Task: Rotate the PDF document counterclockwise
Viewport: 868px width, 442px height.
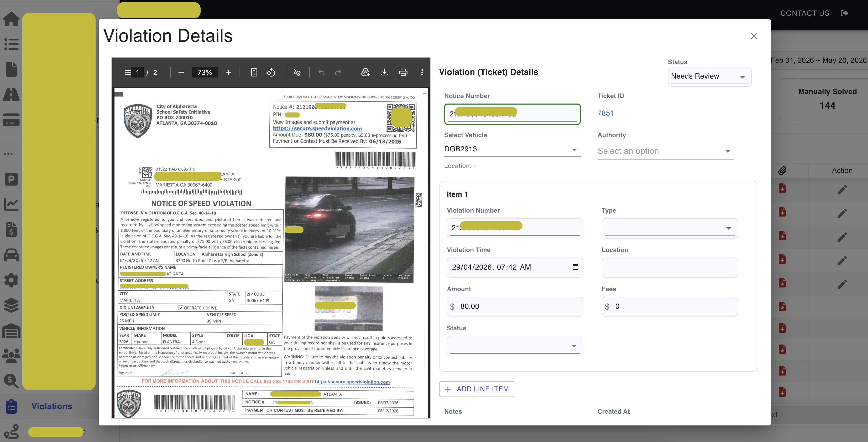Action: [x=271, y=73]
